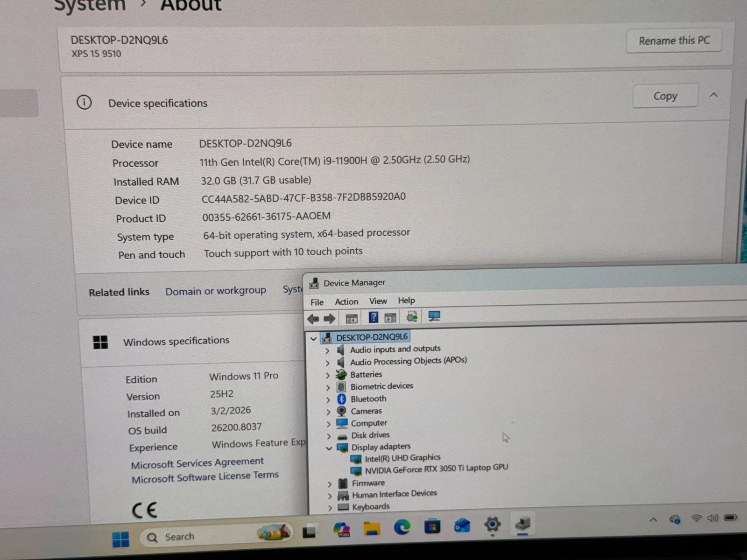
Task: Open the File menu in Device Manager
Action: [317, 302]
